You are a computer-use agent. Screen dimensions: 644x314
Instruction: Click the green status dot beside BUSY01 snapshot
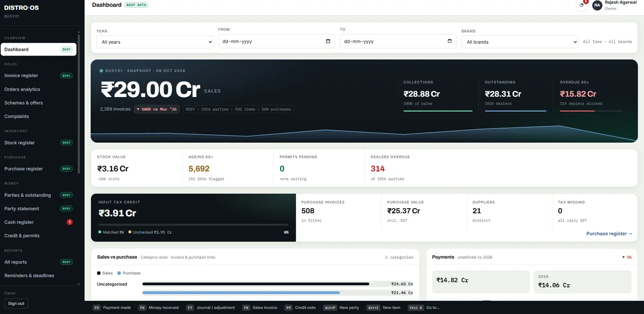pos(101,71)
